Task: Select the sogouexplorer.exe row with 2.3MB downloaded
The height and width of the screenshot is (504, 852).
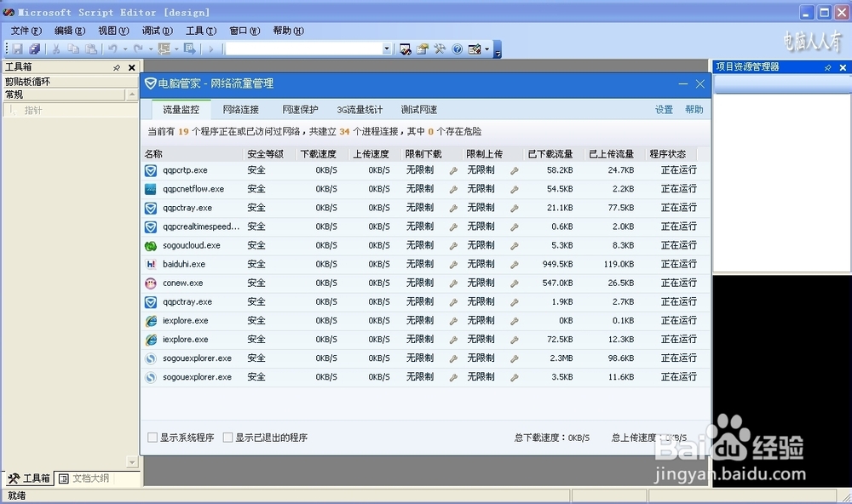Action: [425, 358]
